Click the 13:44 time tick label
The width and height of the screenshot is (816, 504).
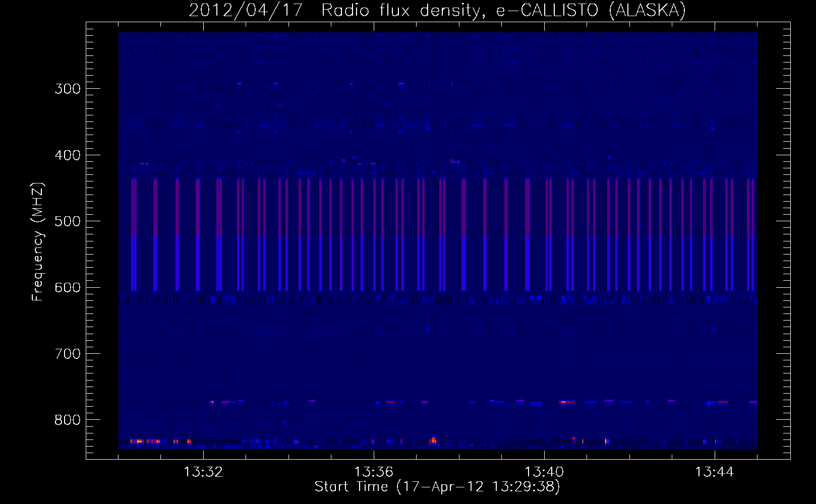pos(715,472)
